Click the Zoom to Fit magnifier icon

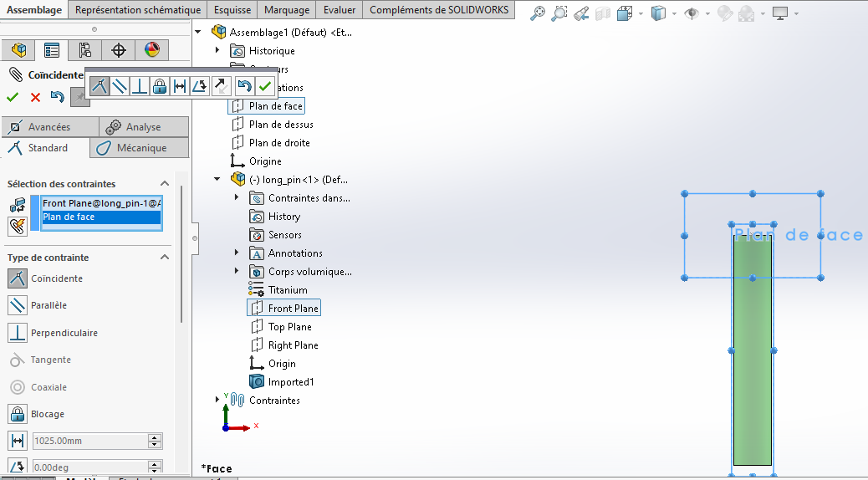539,13
